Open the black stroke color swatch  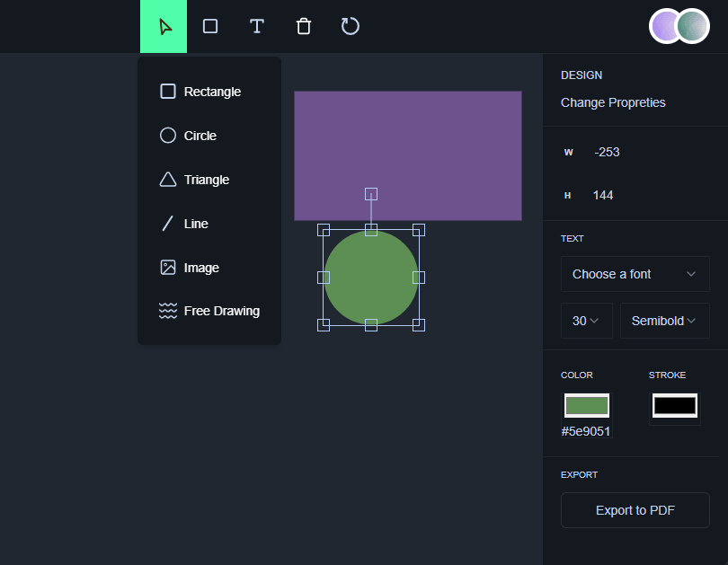674,406
